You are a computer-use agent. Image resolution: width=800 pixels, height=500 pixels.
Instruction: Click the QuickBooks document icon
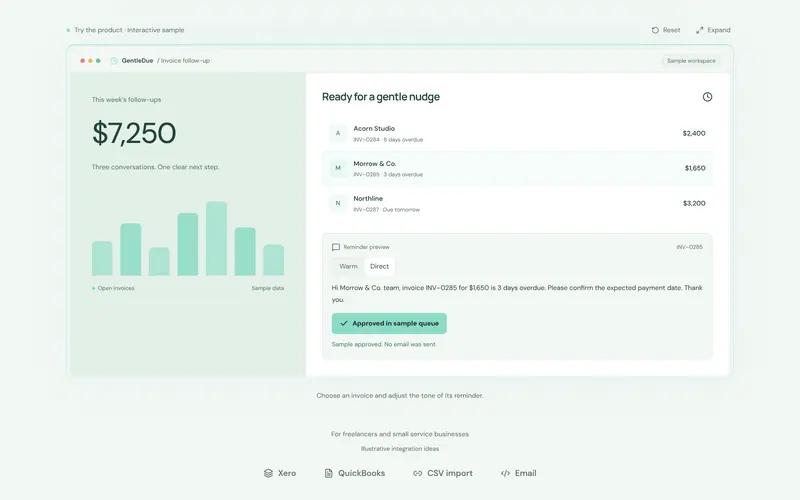[x=329, y=473]
